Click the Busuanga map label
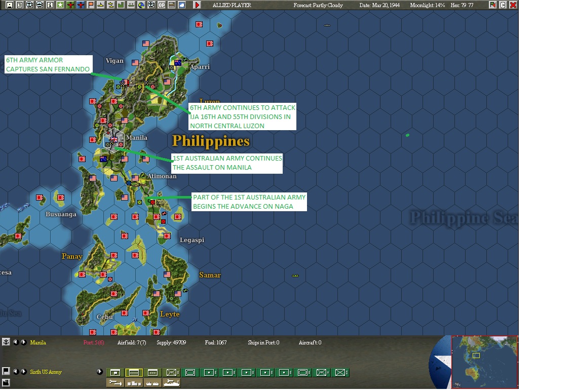576x392 pixels. coord(61,214)
